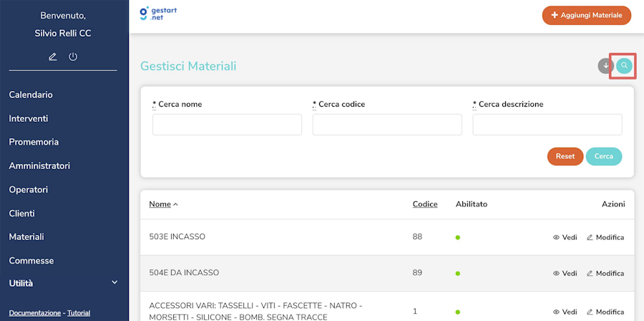The width and height of the screenshot is (644, 321).
Task: Open Calendario in the sidebar
Action: point(31,95)
